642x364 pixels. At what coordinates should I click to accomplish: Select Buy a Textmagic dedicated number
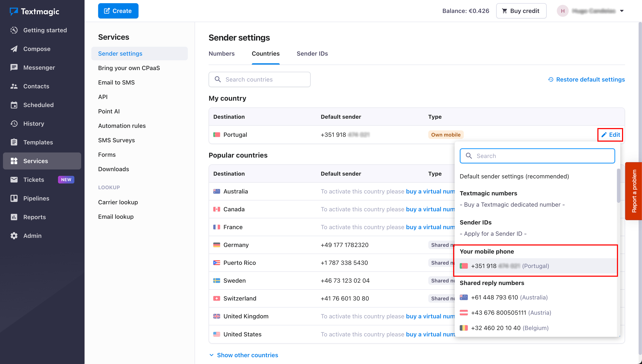click(512, 205)
